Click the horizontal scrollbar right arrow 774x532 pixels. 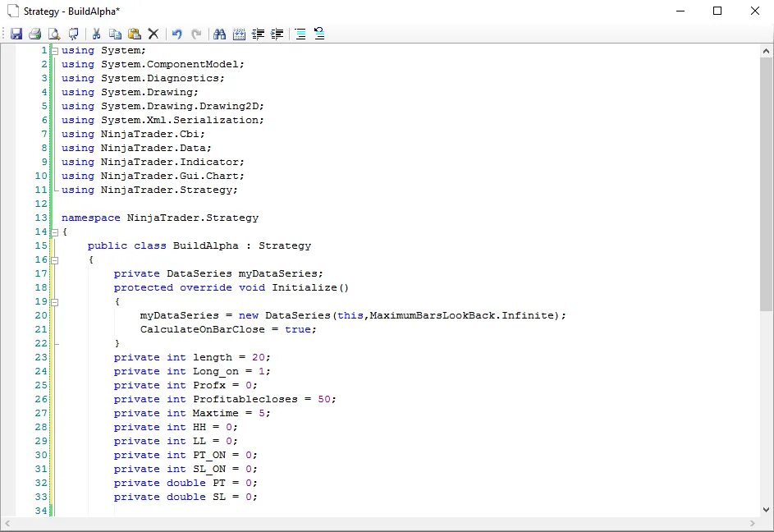point(753,523)
